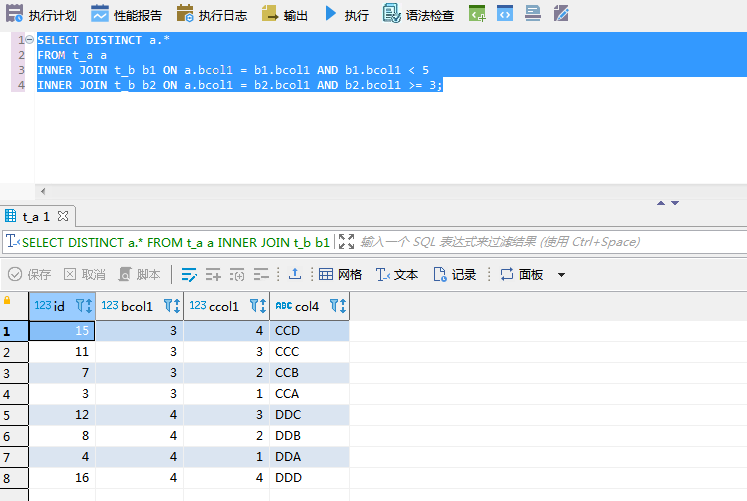Image resolution: width=747 pixels, height=501 pixels.
Task: Collapse the SQL fold marker on line 1
Action: (x=31, y=40)
